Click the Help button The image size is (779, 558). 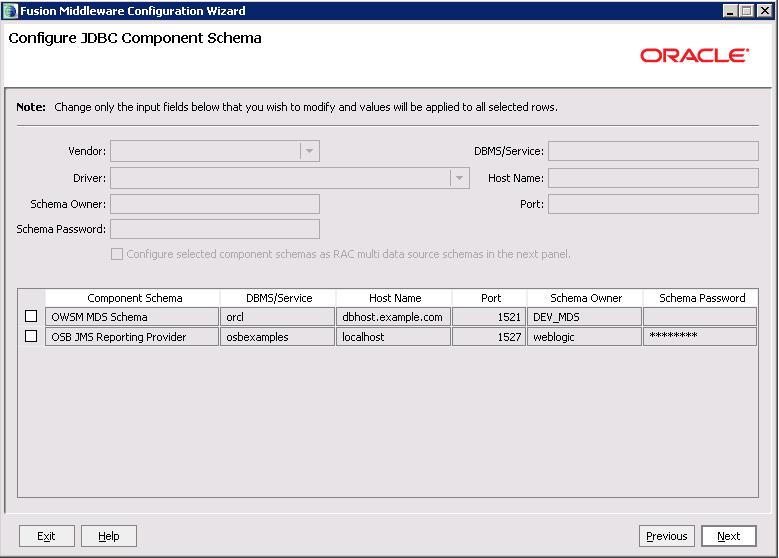(109, 536)
